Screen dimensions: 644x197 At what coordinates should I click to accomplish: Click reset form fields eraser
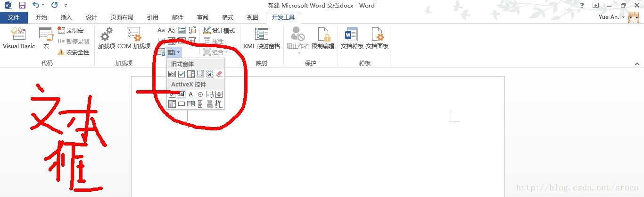pyautogui.click(x=219, y=74)
